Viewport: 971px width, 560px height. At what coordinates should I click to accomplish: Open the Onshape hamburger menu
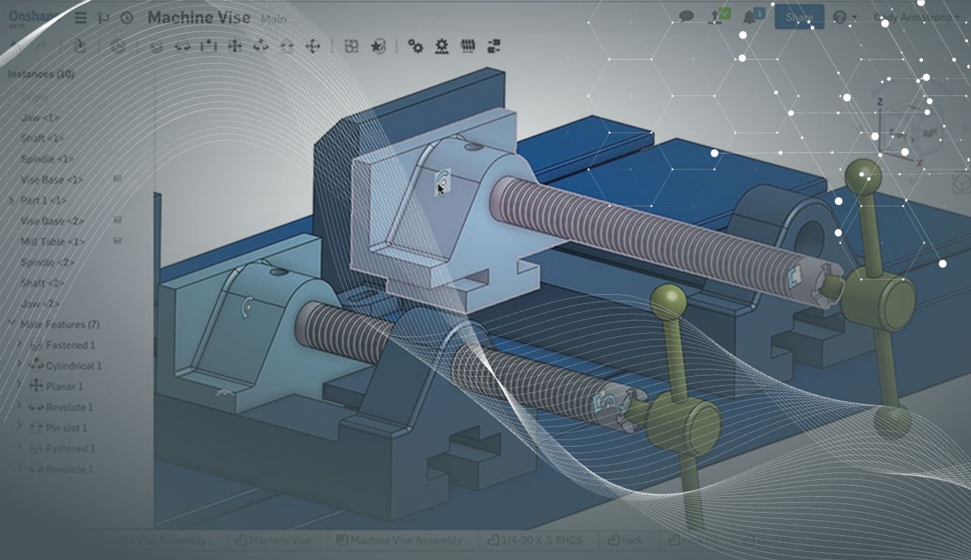pos(80,18)
